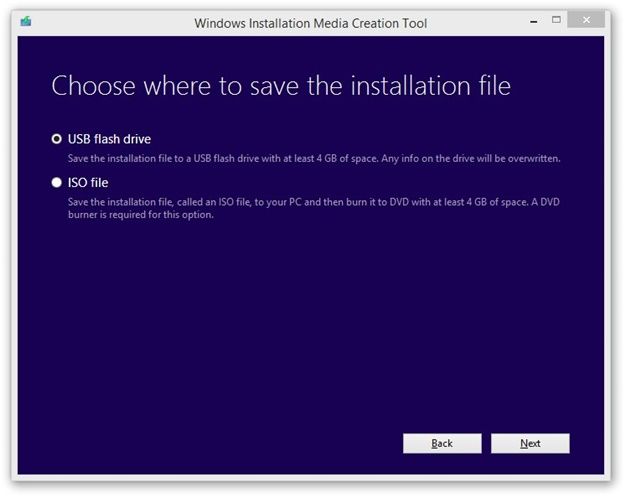Click "burner is required for this option" text
The height and width of the screenshot is (497, 625).
coord(141,215)
